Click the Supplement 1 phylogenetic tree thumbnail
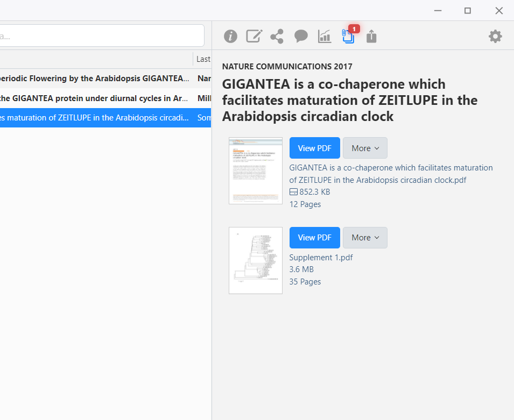 pyautogui.click(x=256, y=260)
